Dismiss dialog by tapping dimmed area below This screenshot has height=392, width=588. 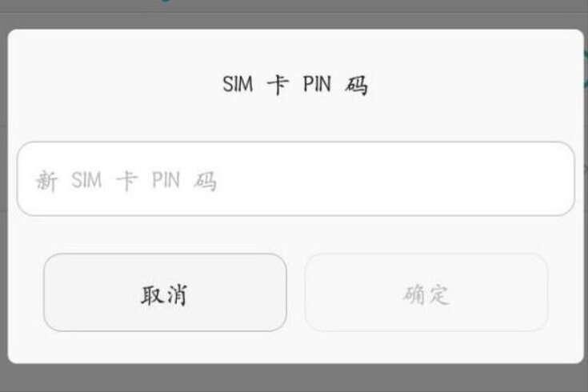[294, 378]
